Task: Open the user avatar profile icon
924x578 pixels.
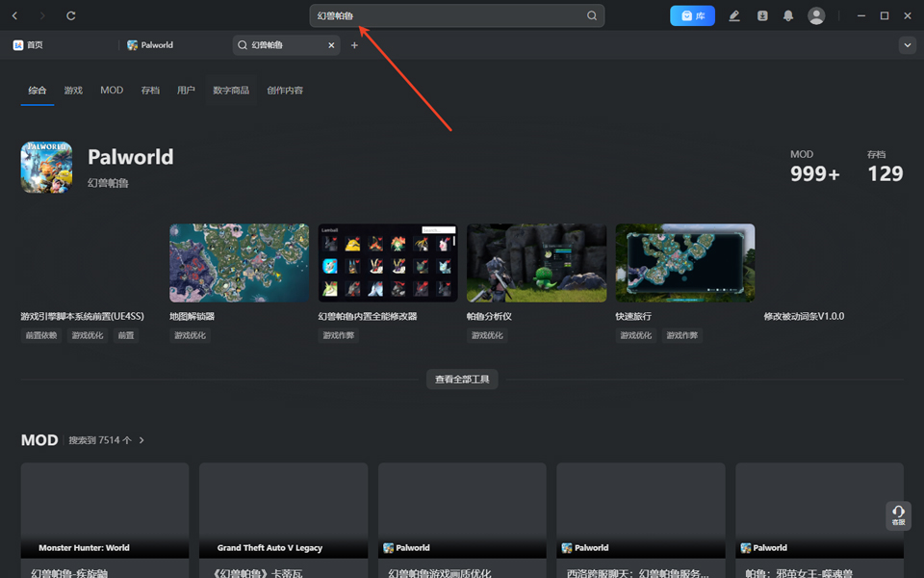Action: point(816,16)
